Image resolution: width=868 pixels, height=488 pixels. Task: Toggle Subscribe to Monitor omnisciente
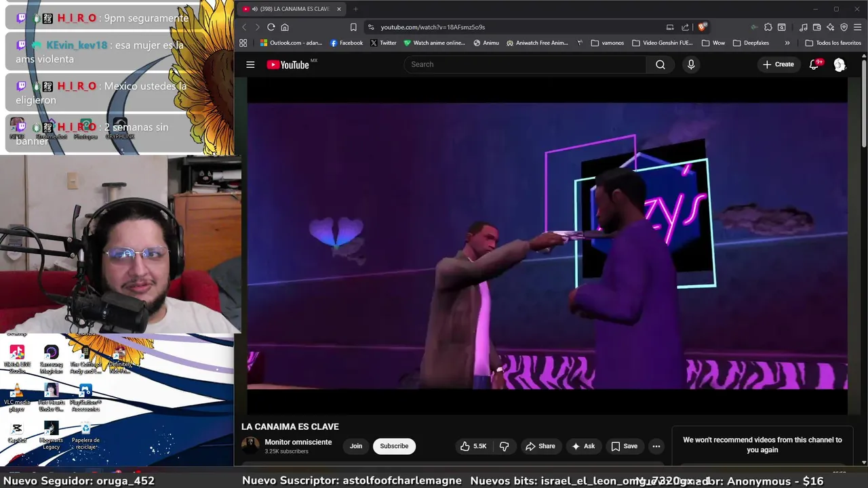[394, 446]
